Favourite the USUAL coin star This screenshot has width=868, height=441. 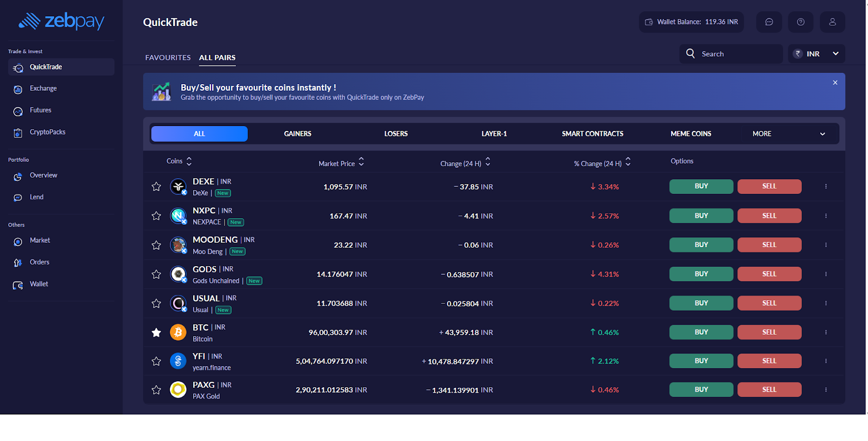pos(156,304)
